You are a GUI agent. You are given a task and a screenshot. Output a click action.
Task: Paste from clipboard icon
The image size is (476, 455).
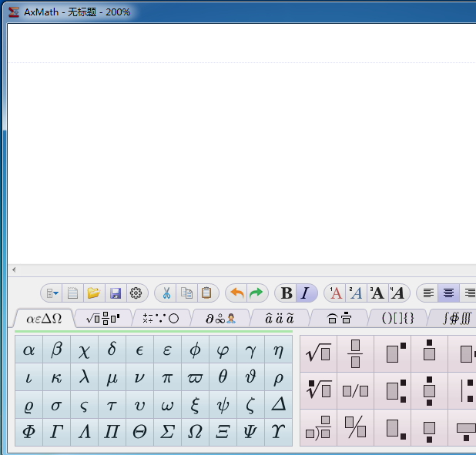click(x=207, y=293)
